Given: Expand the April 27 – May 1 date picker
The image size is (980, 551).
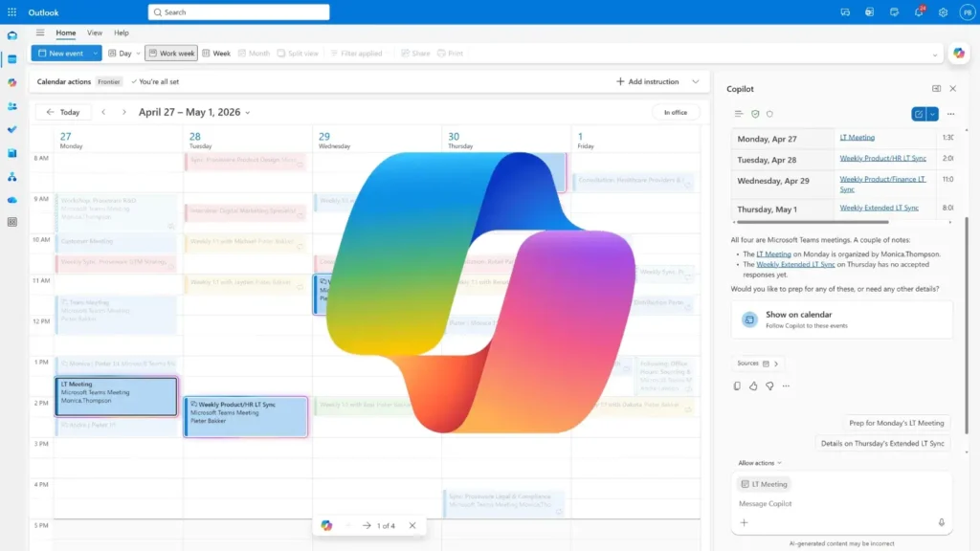Looking at the screenshot, I should point(247,111).
